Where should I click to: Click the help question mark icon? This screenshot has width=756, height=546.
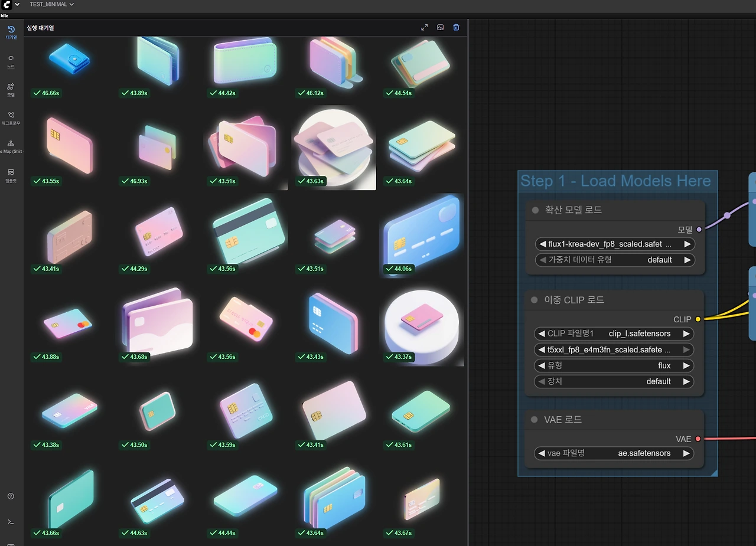coord(11,496)
